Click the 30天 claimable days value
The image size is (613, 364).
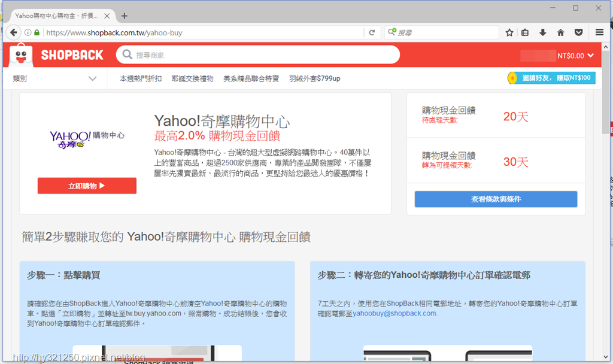[515, 162]
